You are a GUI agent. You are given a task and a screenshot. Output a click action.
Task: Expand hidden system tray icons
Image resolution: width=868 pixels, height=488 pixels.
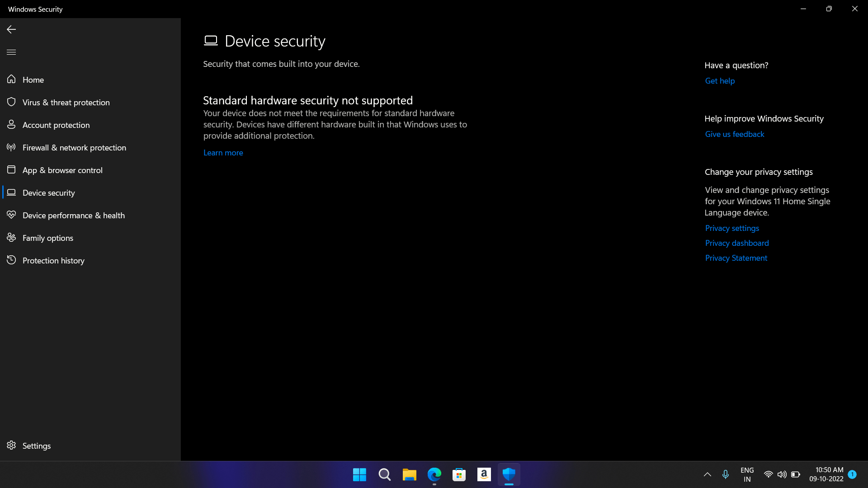click(707, 474)
